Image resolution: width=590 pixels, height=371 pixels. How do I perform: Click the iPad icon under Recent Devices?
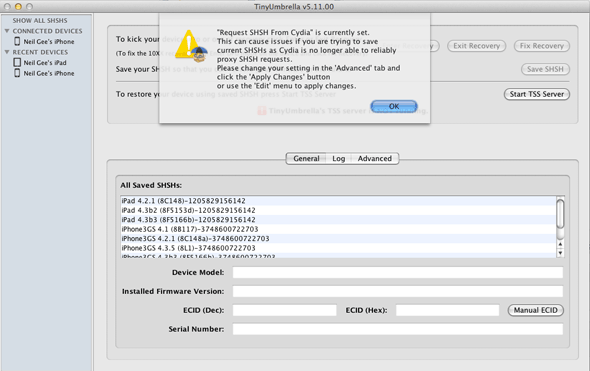pyautogui.click(x=17, y=62)
